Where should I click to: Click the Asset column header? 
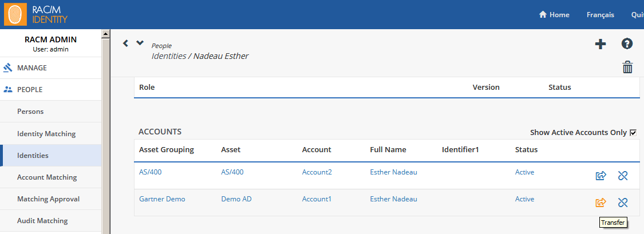[231, 150]
